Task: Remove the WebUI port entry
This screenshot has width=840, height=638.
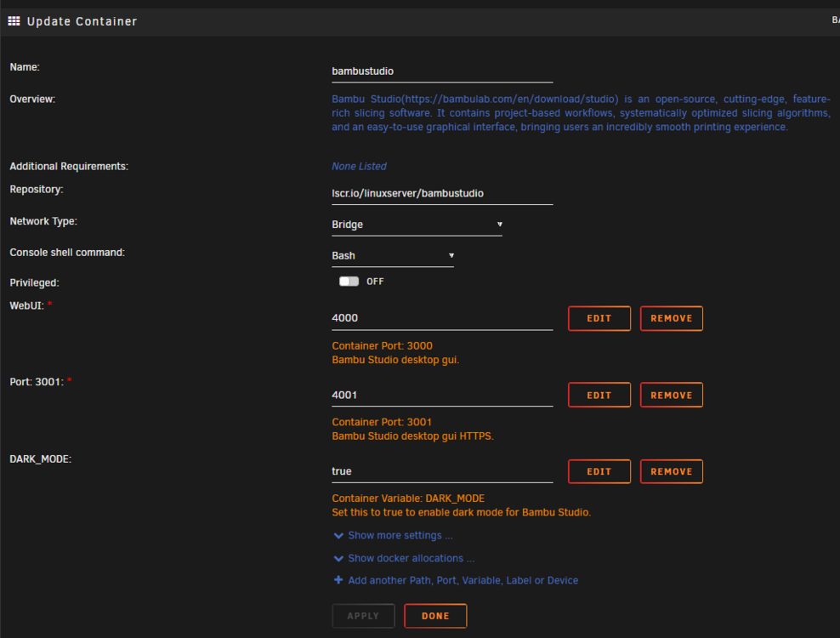Action: point(672,318)
